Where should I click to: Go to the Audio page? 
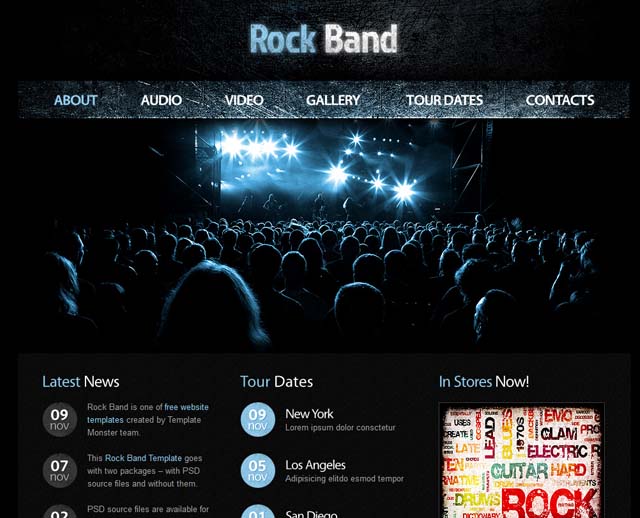[161, 100]
